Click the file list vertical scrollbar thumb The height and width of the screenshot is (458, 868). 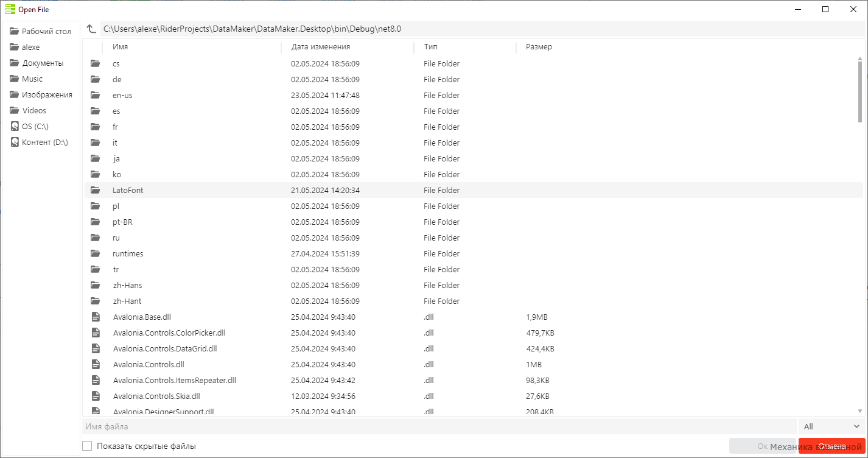860,91
